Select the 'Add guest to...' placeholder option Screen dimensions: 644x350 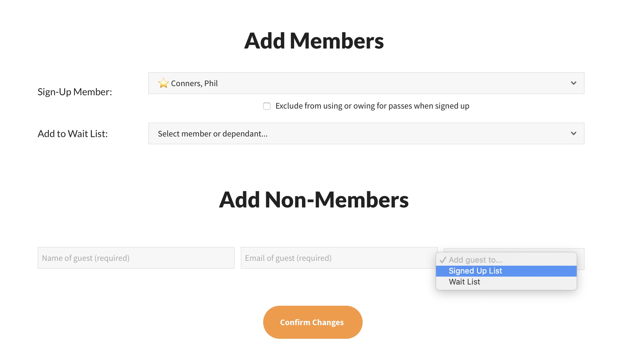click(475, 260)
